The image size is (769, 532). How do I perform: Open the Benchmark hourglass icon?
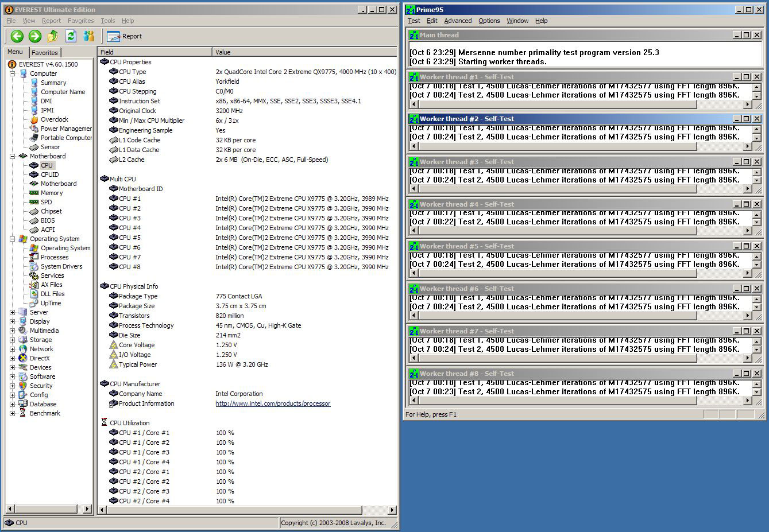coord(23,413)
